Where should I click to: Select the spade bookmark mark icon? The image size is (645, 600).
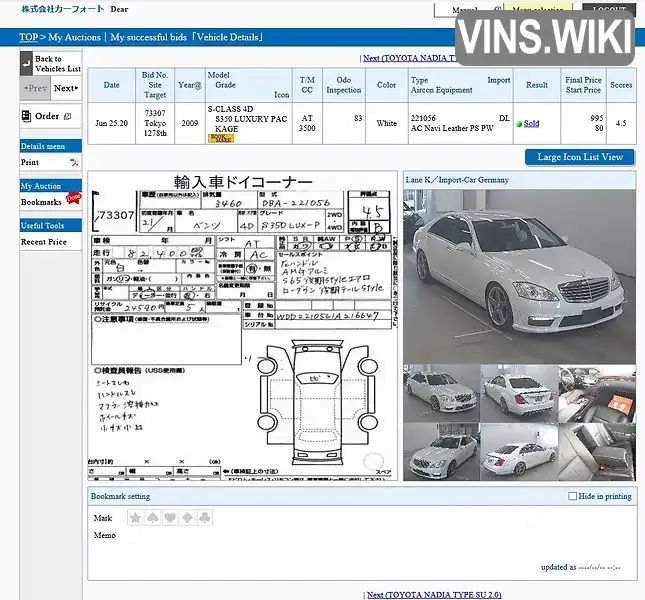[x=153, y=518]
